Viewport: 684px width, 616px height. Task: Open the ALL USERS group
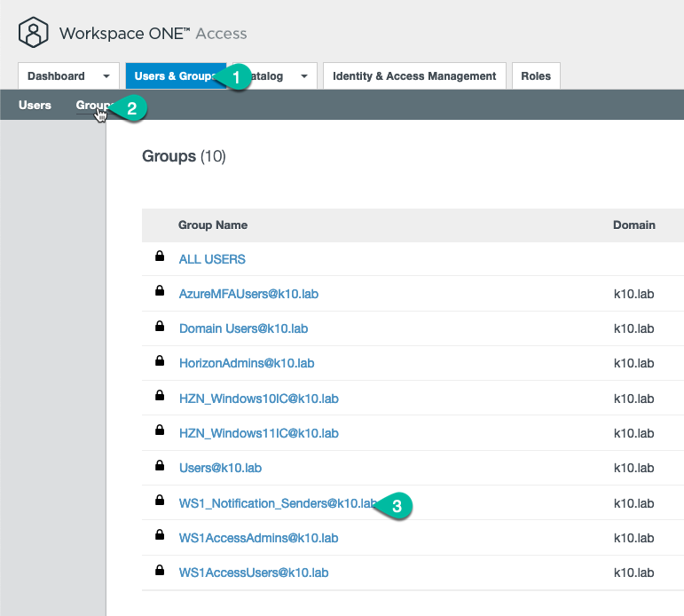(212, 259)
